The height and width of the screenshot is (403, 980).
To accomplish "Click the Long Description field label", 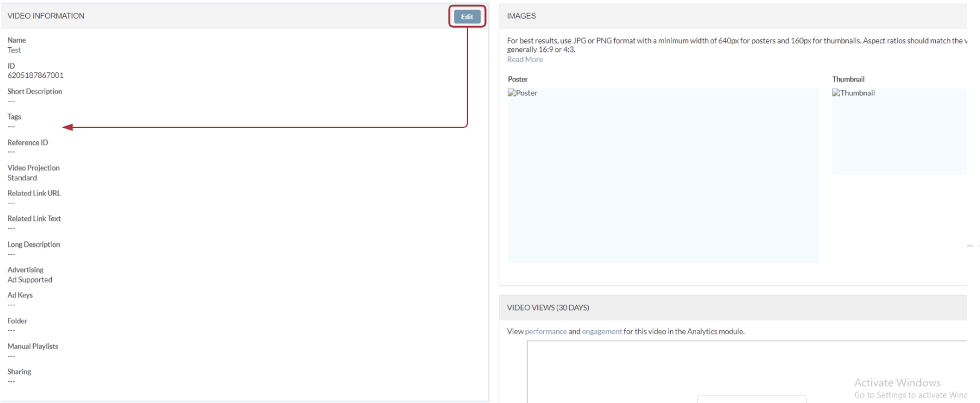I will point(34,245).
